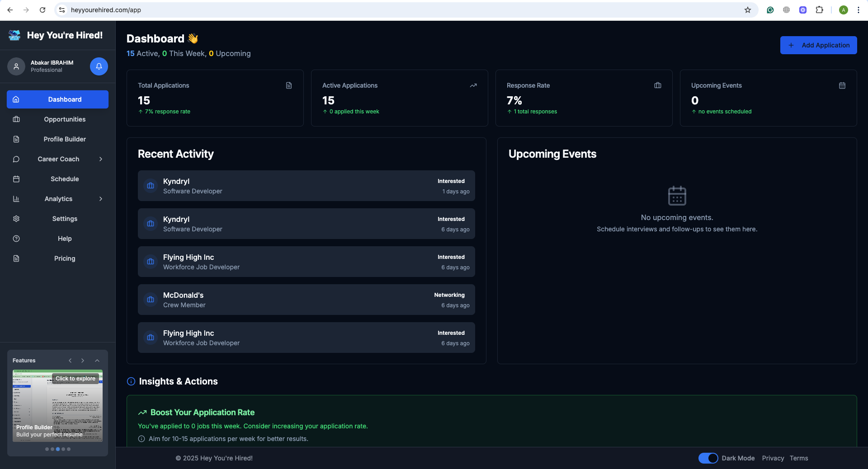The image size is (868, 469).
Task: Click the briefcase icon on the Kyndryl 1 days ago row
Action: (151, 186)
